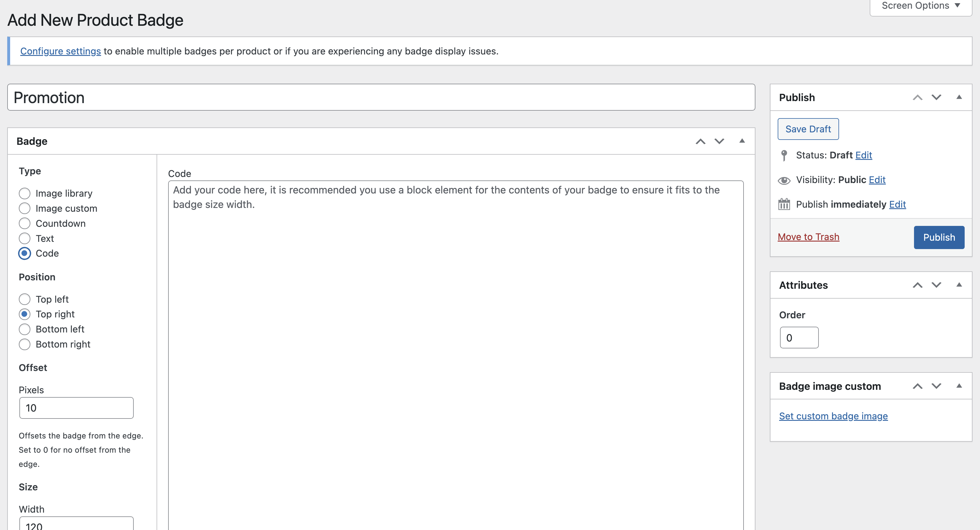Click the publish calendar icon
Screen dimensions: 980x530
[784, 204]
